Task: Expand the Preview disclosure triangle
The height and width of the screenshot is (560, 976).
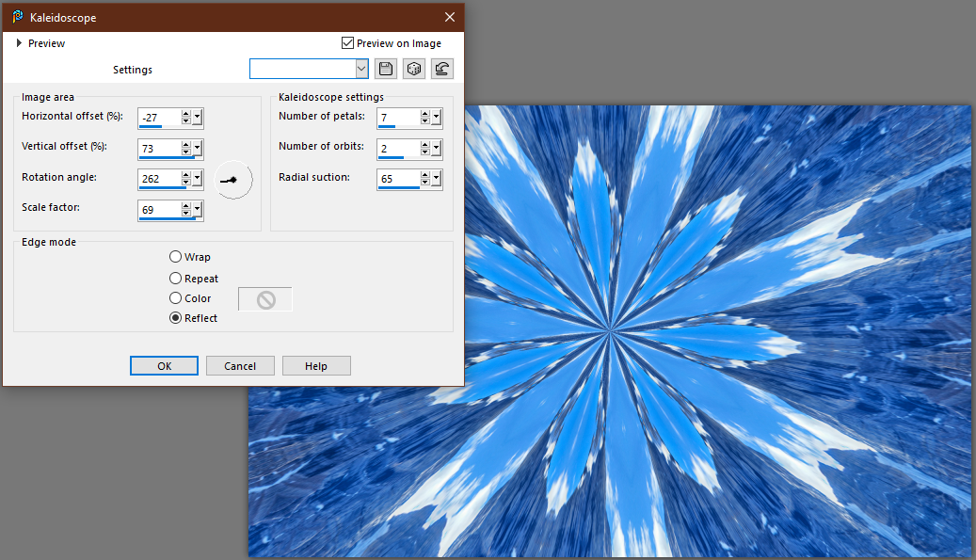Action: [x=20, y=43]
